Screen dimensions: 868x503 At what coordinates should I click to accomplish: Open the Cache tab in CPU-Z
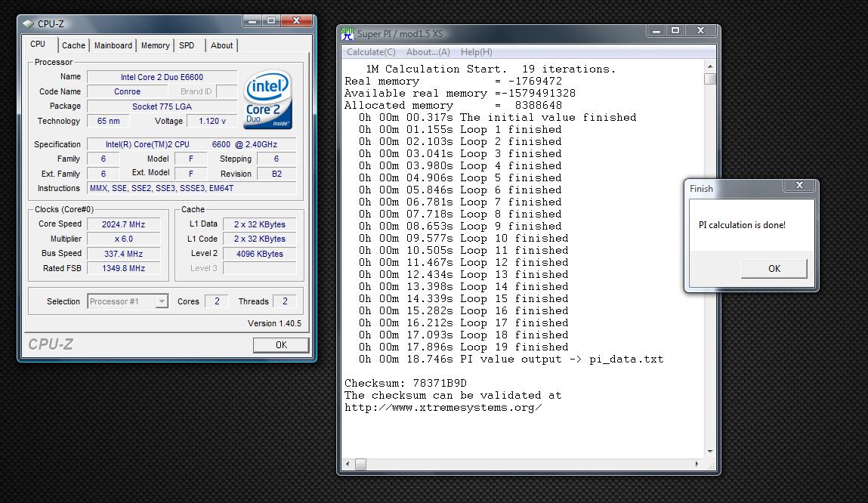point(73,45)
